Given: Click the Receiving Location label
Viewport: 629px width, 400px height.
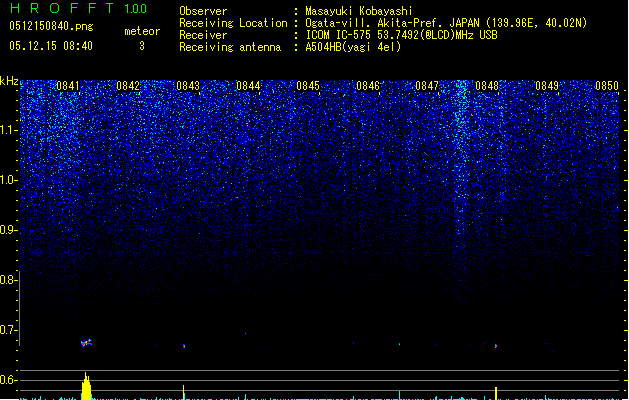Looking at the screenshot, I should click(x=233, y=23).
